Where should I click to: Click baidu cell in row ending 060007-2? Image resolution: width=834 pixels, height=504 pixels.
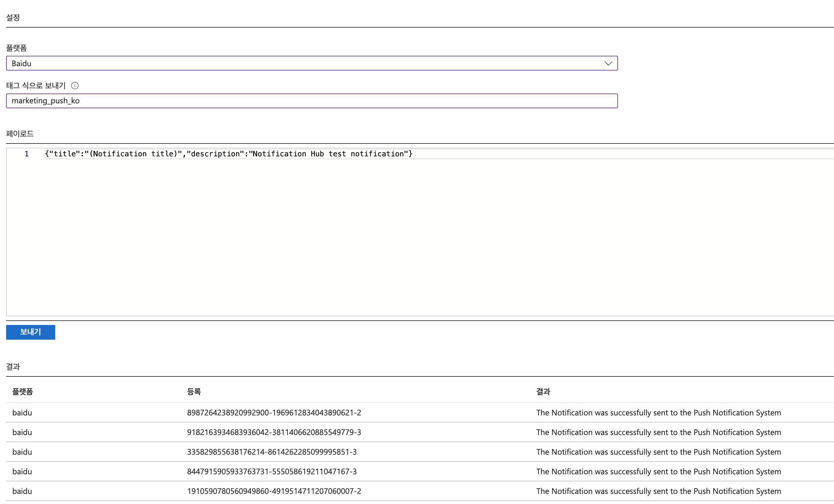tap(22, 491)
